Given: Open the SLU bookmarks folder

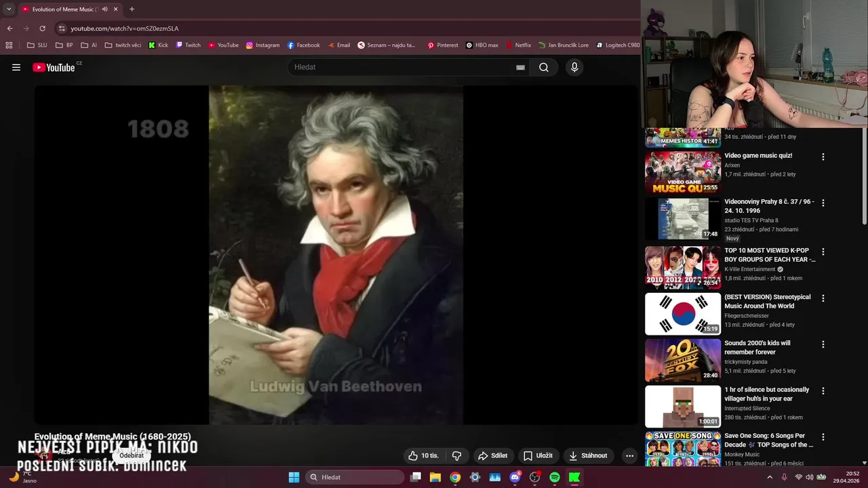Looking at the screenshot, I should pos(37,45).
